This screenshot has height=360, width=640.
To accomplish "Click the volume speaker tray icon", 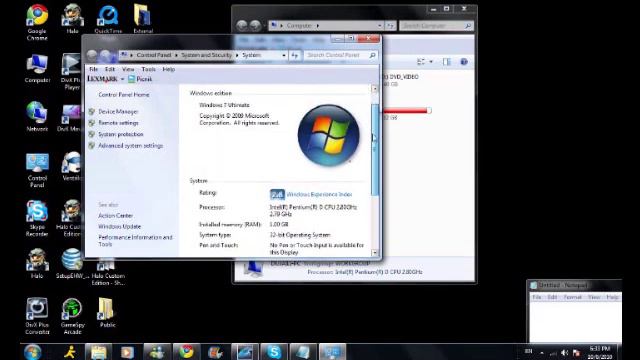I will [x=564, y=353].
